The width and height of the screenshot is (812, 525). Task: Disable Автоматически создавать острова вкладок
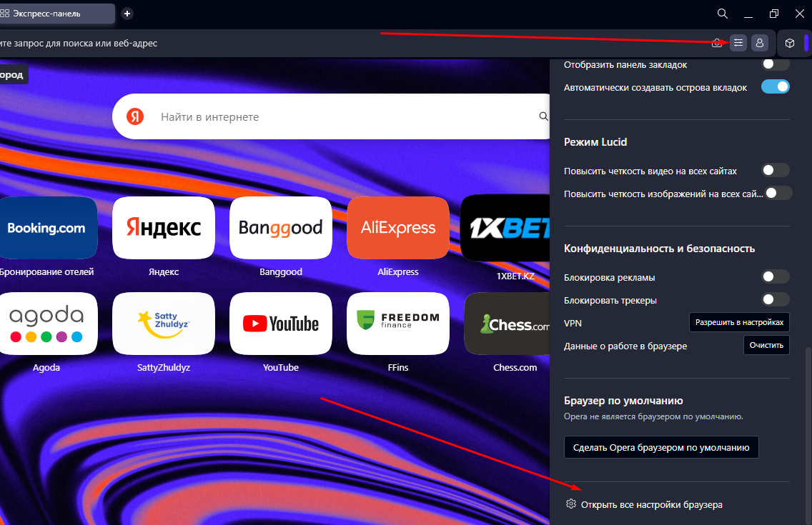click(x=776, y=86)
